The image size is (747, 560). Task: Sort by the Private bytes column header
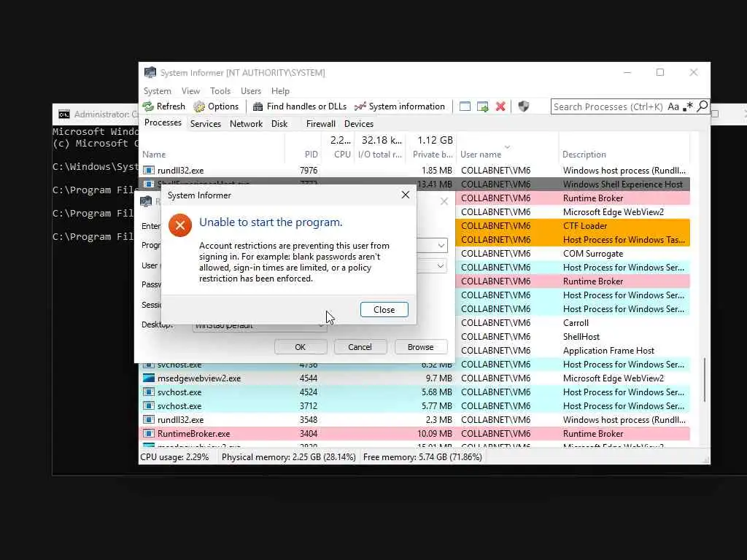point(432,155)
